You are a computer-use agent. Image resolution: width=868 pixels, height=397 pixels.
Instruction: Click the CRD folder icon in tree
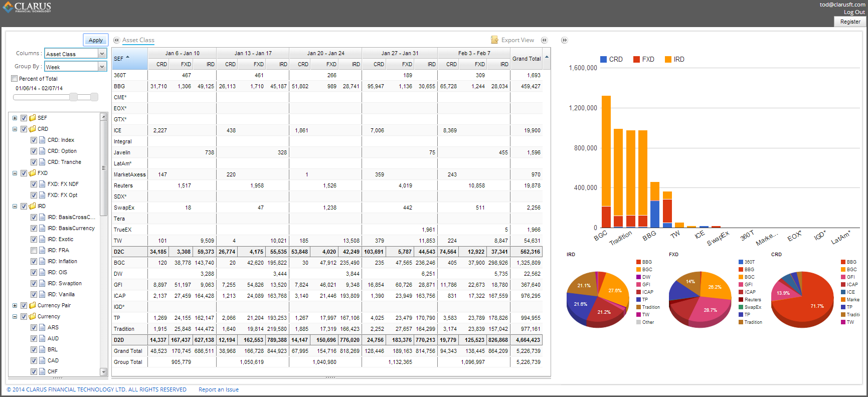[33, 129]
